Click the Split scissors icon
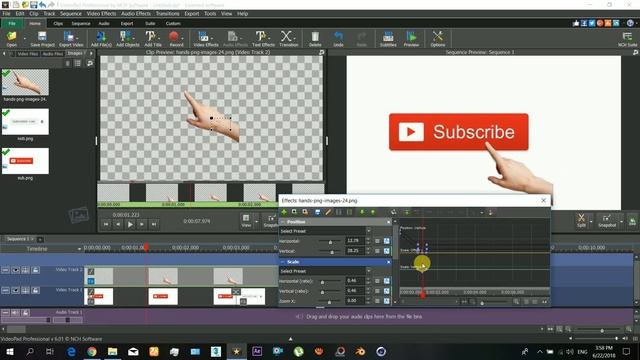The height and width of the screenshot is (360, 640). [x=581, y=218]
